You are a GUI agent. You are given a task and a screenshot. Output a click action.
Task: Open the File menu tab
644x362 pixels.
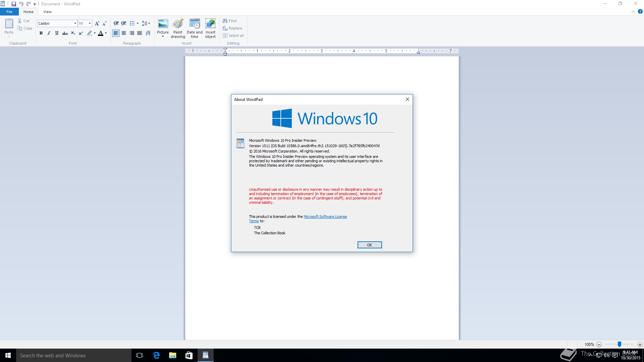pos(9,12)
